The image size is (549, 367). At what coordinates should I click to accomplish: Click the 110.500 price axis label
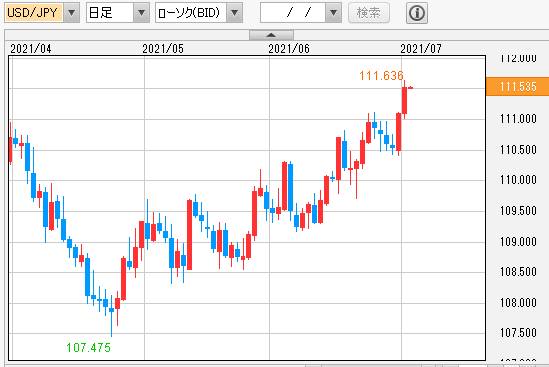click(518, 150)
